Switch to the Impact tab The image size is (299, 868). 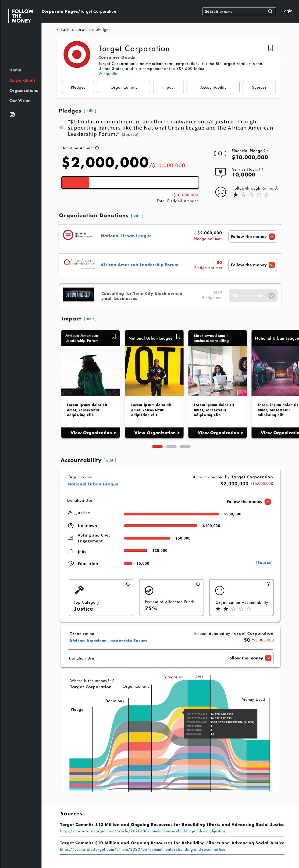click(168, 87)
